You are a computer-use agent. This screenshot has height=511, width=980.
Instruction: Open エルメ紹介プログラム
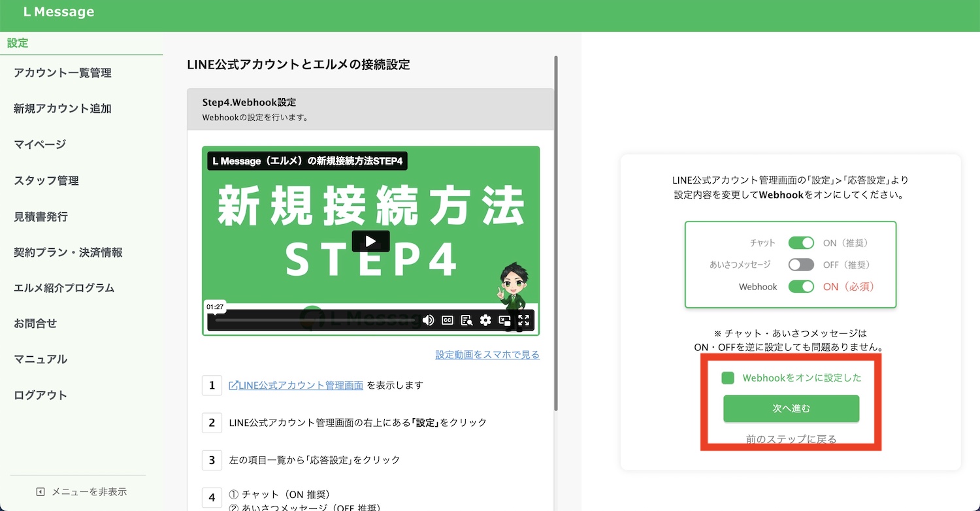pos(64,288)
